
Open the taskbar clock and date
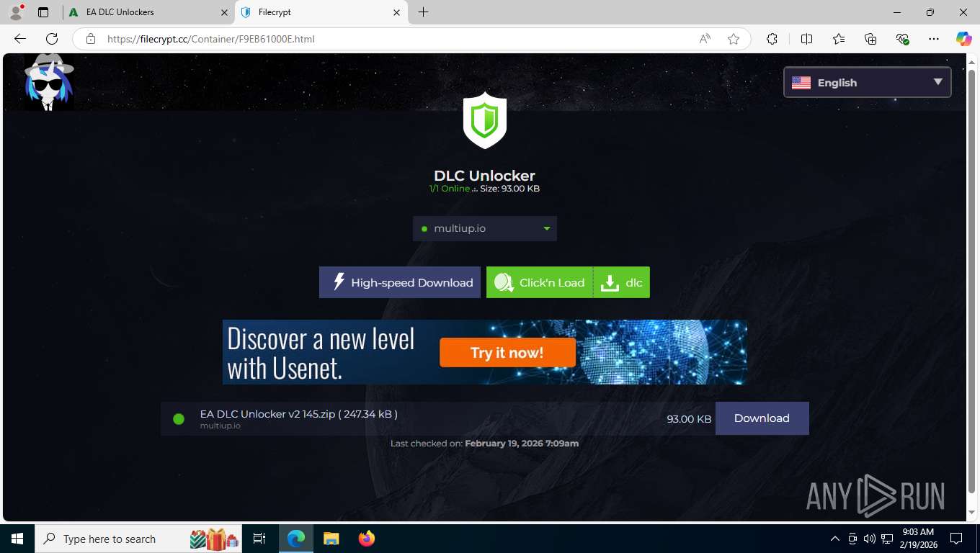point(917,539)
